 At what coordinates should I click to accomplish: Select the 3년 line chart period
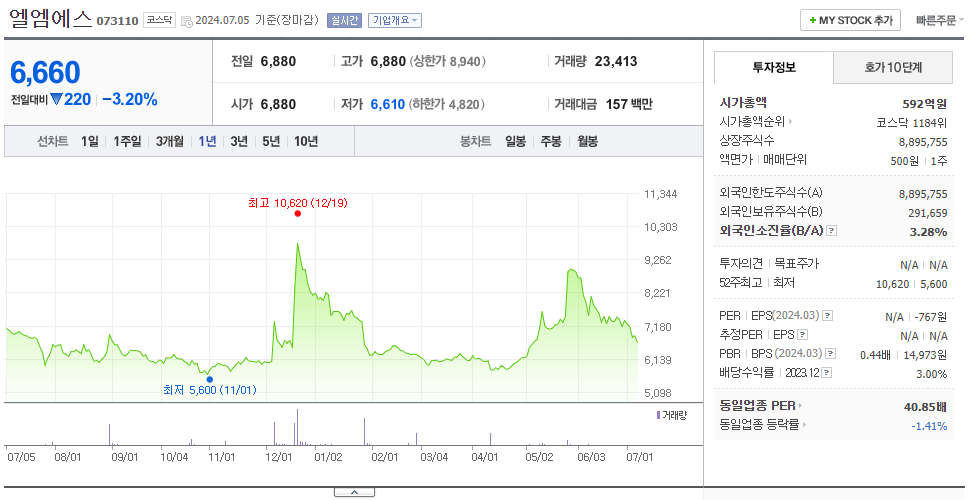pos(239,141)
